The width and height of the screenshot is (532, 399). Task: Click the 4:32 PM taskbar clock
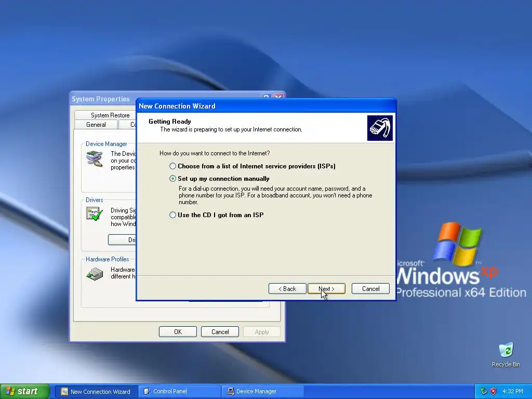pyautogui.click(x=512, y=392)
